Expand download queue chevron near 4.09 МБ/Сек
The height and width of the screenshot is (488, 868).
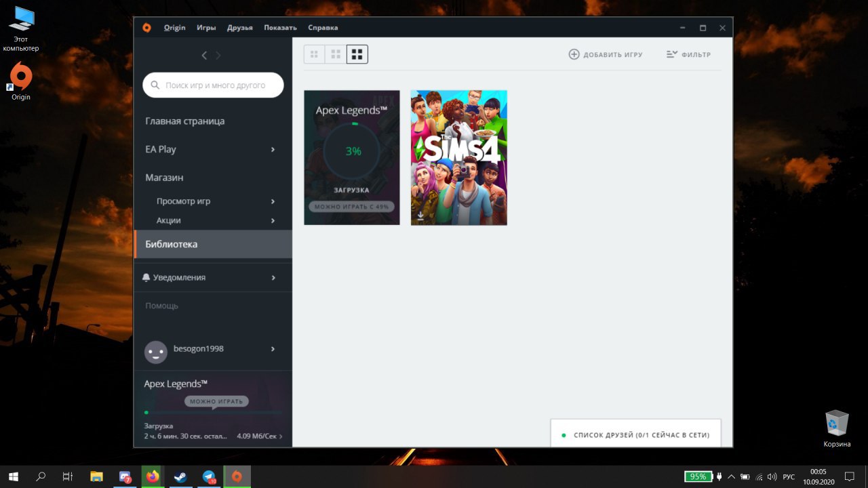pos(281,436)
